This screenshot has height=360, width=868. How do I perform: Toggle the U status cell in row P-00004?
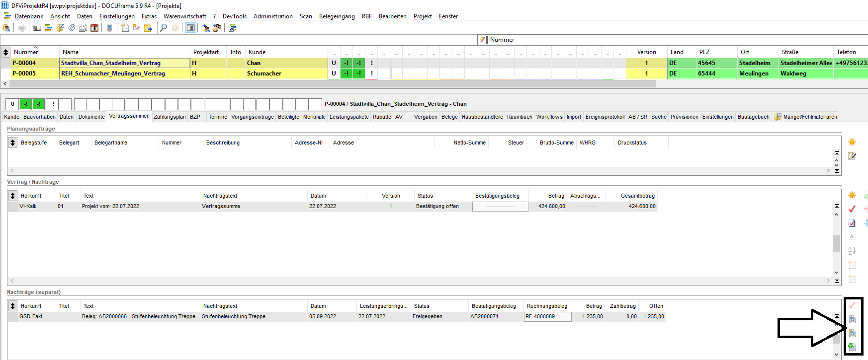334,63
